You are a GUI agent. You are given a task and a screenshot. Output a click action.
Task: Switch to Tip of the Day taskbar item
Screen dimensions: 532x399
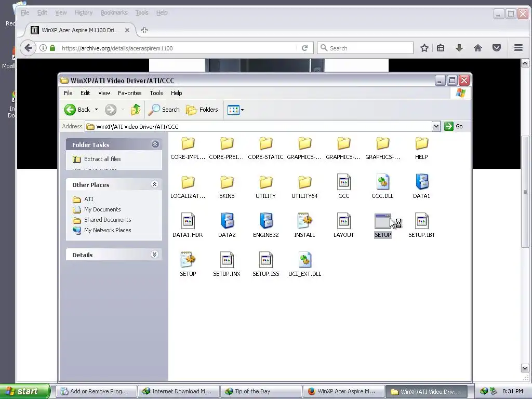click(261, 391)
